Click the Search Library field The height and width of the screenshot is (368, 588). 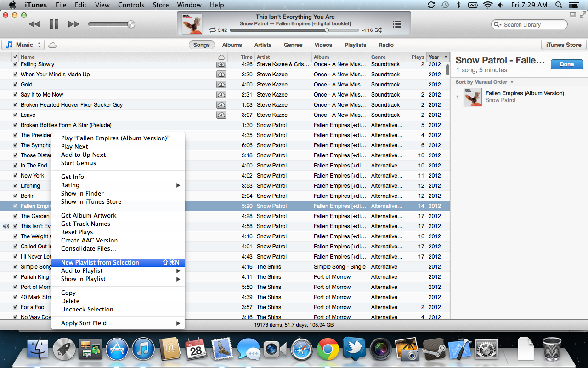tap(529, 24)
